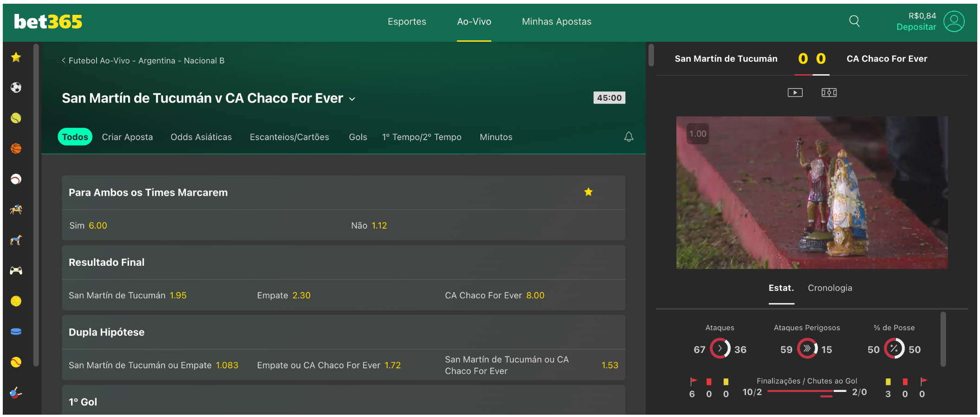980x417 pixels.
Task: Open the Esportes menu item
Action: click(407, 21)
